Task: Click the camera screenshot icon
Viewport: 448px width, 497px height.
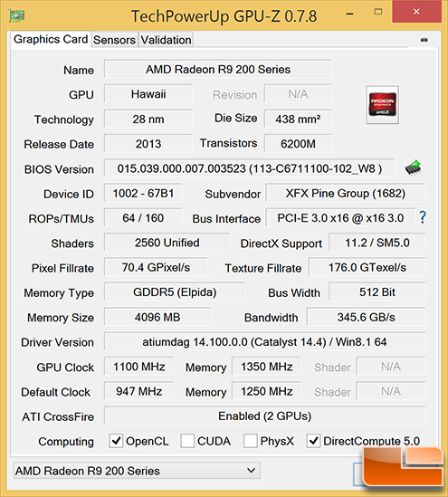Action: pyautogui.click(x=424, y=40)
